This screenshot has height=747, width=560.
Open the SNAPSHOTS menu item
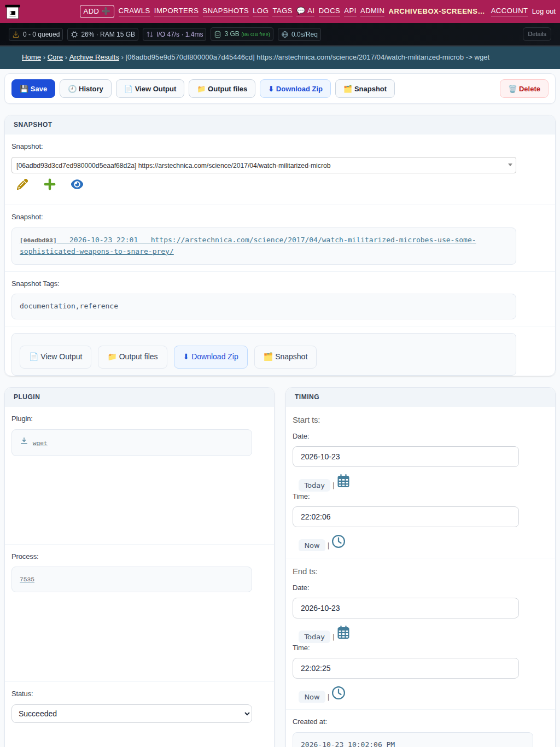[225, 11]
